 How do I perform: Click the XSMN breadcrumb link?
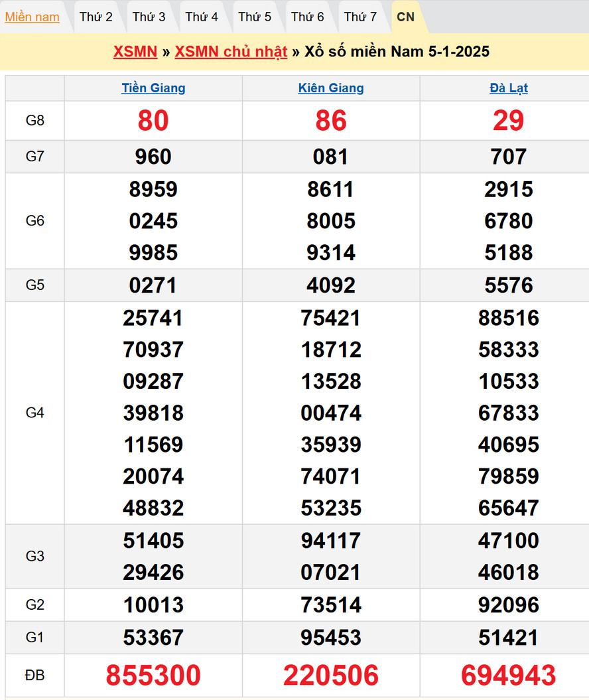coord(135,52)
